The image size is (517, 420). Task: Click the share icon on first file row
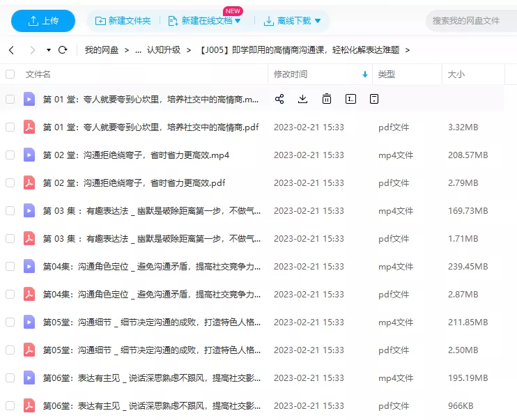tap(279, 99)
